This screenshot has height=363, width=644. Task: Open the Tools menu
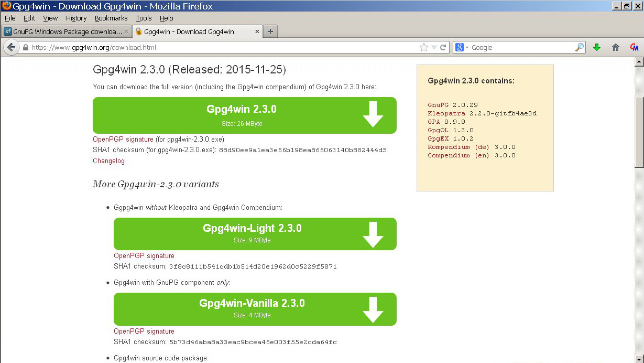click(144, 18)
